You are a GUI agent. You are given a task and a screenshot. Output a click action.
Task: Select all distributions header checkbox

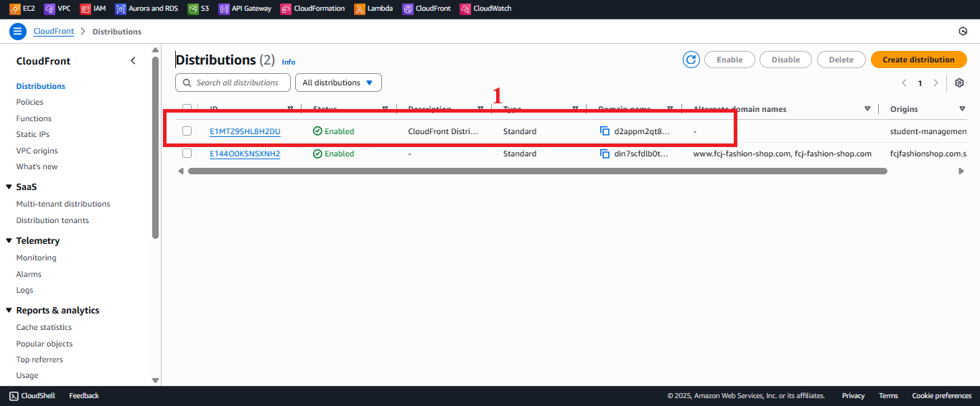coord(187,108)
